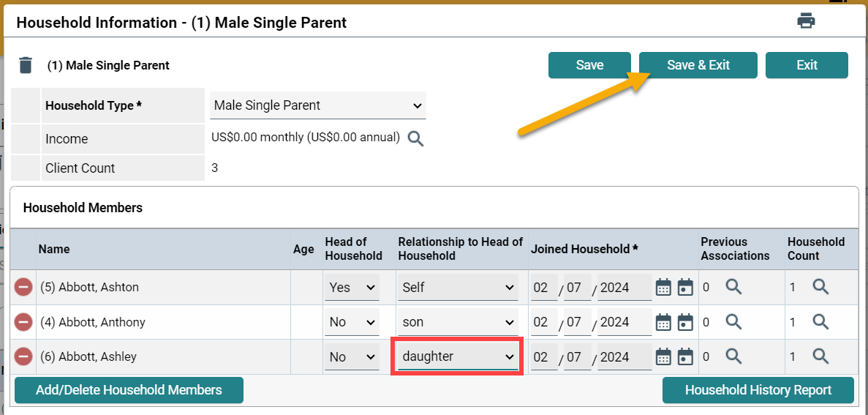Open Household Count magnifier for Ashley Abbott

820,357
